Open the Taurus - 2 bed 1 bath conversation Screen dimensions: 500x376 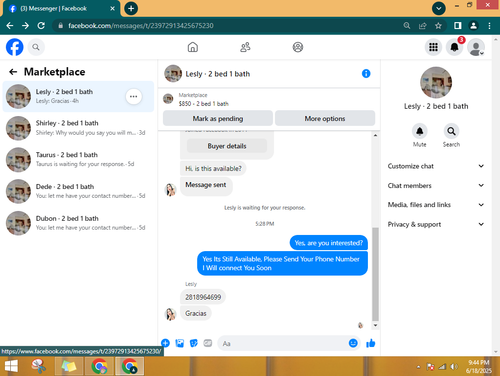point(78,160)
